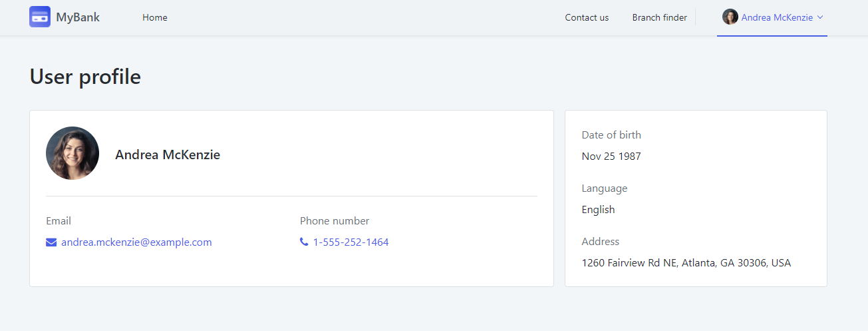The height and width of the screenshot is (331, 868).
Task: Open the Branch finder link
Action: click(x=660, y=17)
